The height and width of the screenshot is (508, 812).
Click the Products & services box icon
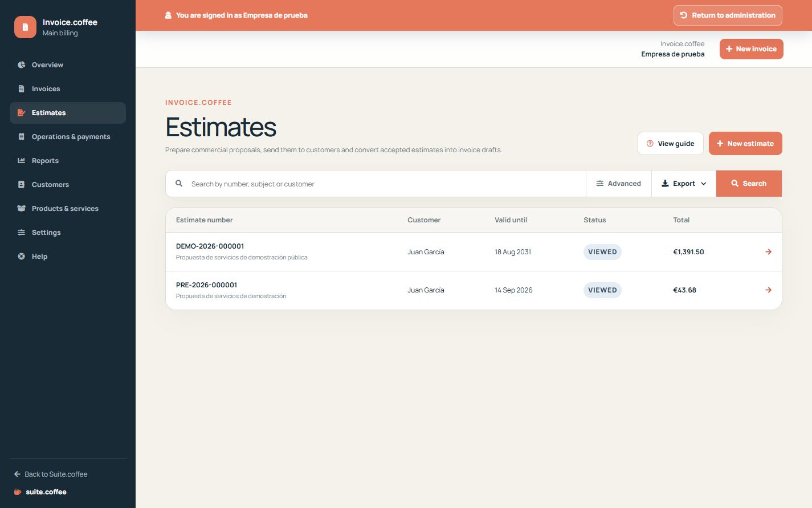21,209
